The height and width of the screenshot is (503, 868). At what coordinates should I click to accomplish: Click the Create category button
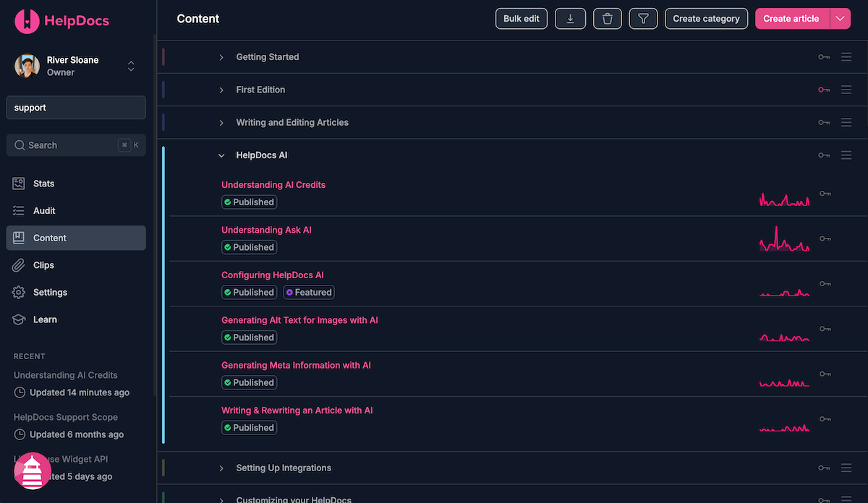point(706,19)
